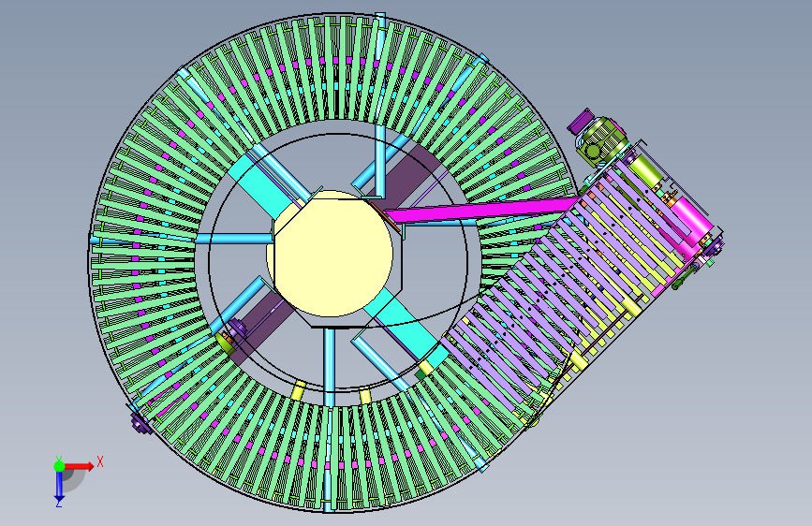812x526 pixels.
Task: Click the green Y axis origin dot
Action: tap(59, 466)
